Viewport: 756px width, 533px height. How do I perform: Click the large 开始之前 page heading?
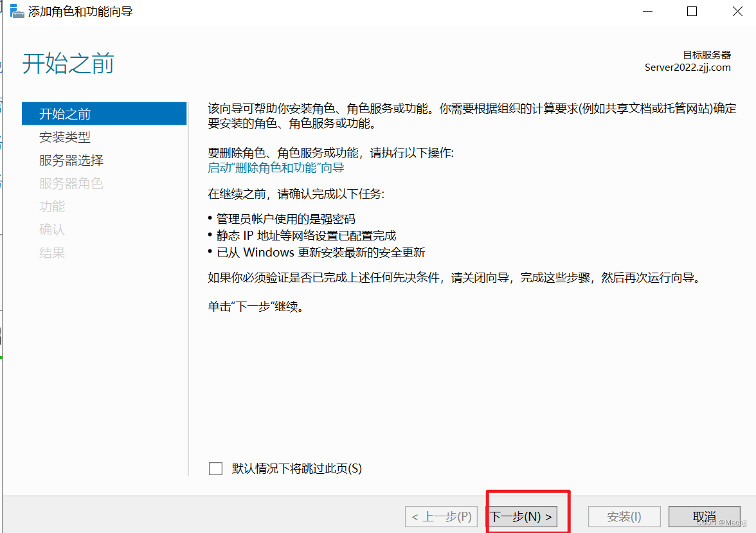pyautogui.click(x=68, y=64)
